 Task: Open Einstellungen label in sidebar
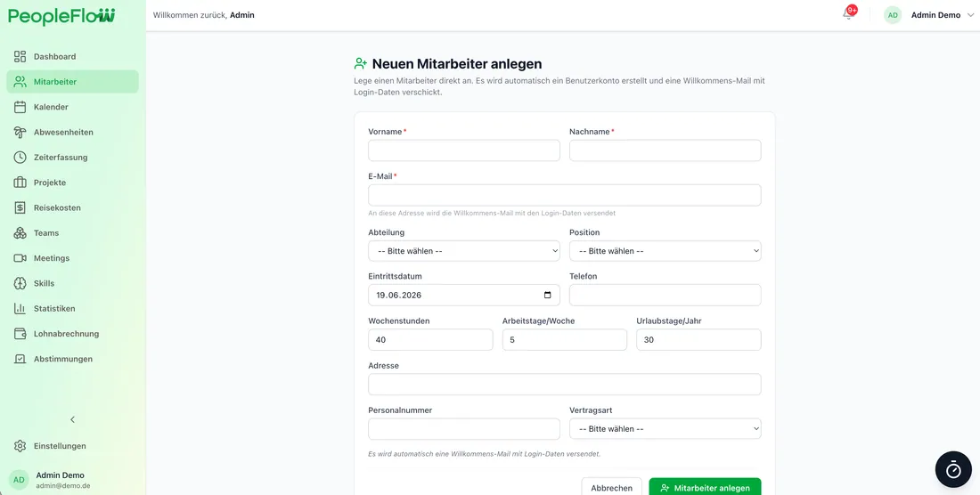coord(60,446)
